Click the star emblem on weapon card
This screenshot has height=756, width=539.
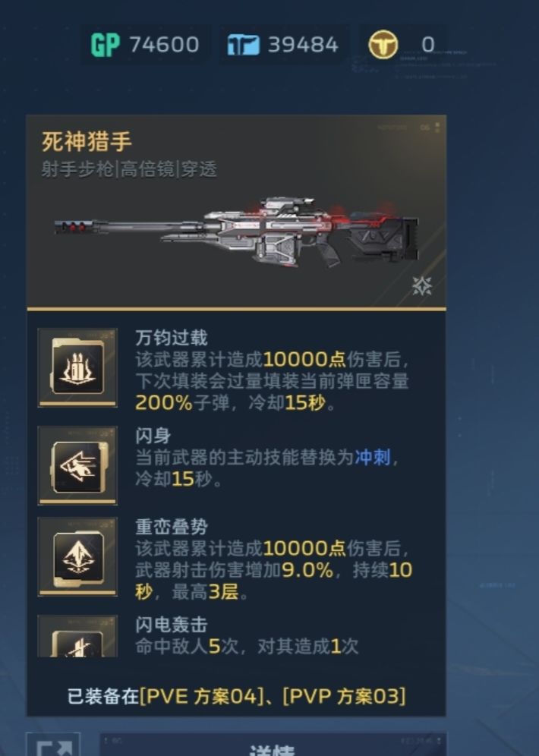[422, 286]
